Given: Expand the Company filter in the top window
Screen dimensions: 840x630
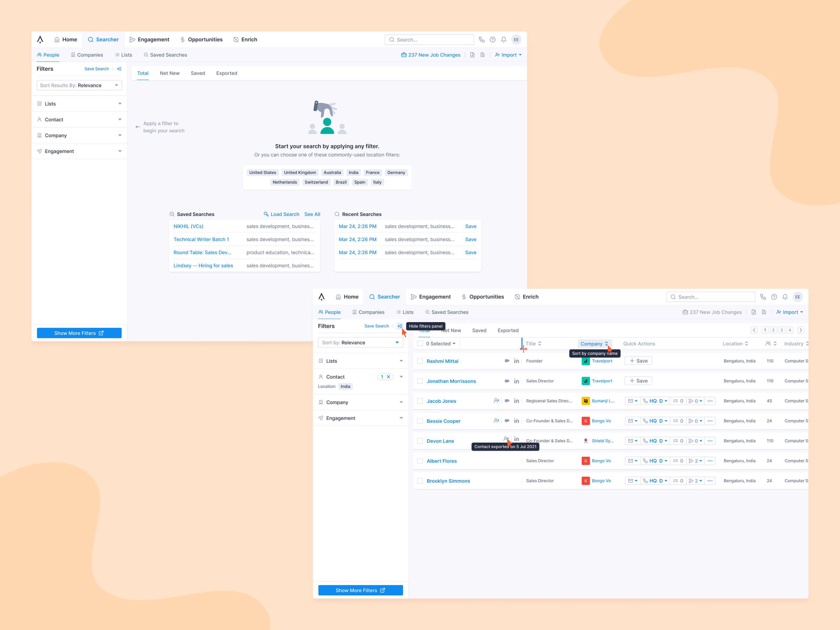Looking at the screenshot, I should [79, 135].
